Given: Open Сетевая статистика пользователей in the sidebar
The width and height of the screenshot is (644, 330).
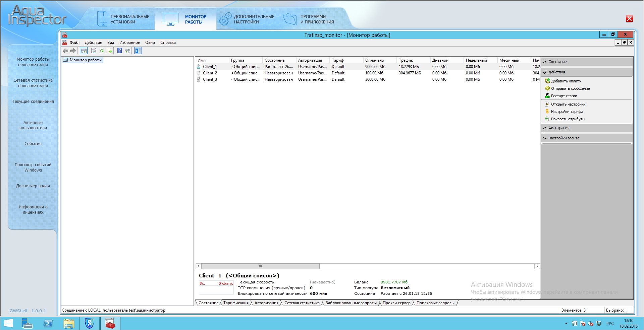Looking at the screenshot, I should coord(33,83).
